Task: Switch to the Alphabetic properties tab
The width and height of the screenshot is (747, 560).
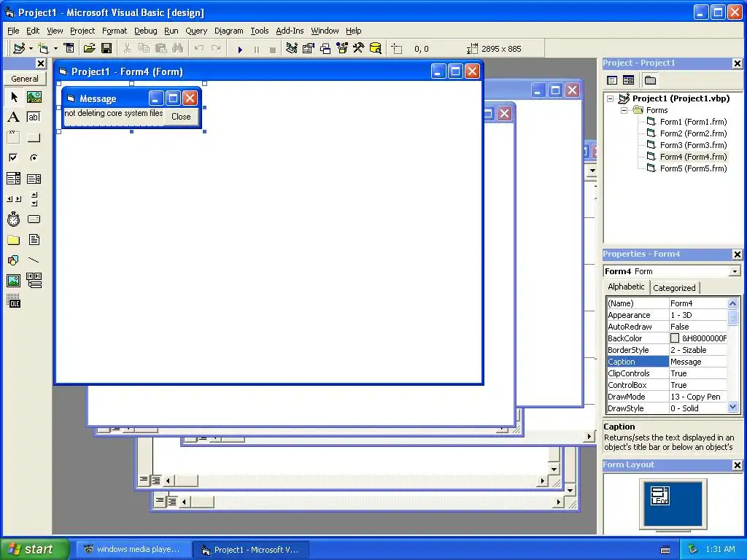Action: pos(626,287)
